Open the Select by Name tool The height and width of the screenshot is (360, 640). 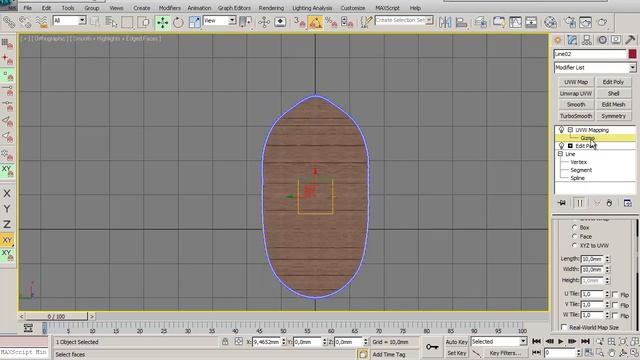111,22
